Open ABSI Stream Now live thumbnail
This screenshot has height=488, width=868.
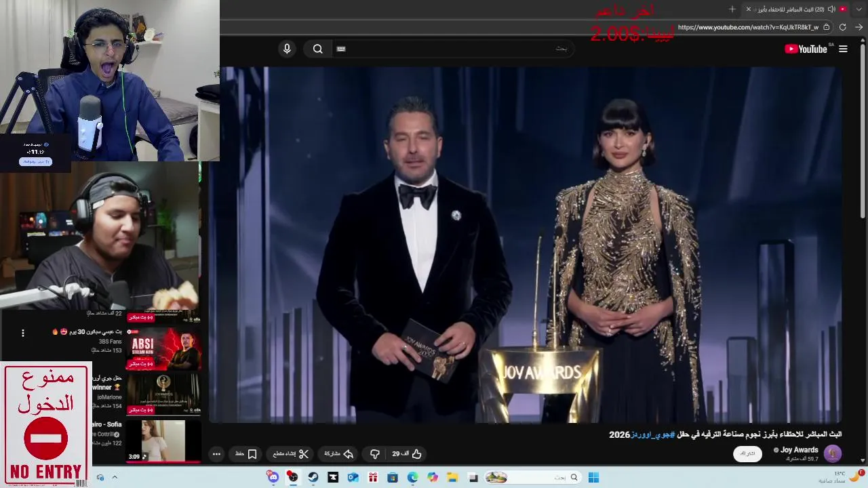pos(163,348)
